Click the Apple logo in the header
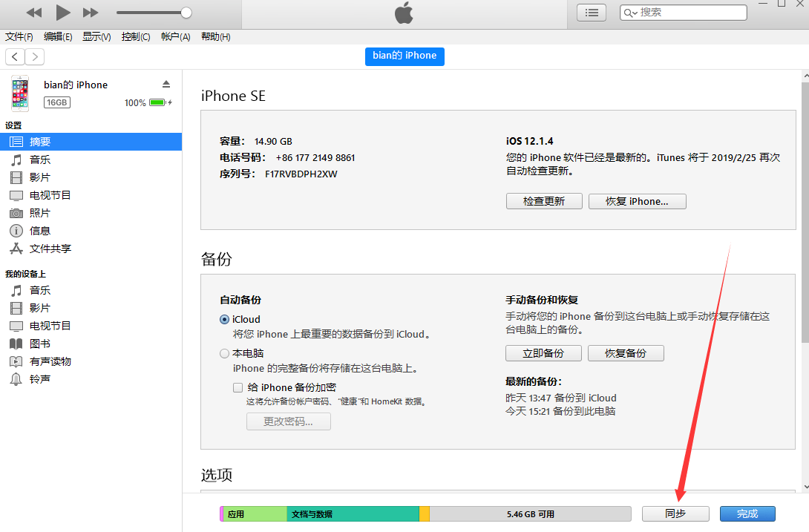809x532 pixels. click(404, 13)
